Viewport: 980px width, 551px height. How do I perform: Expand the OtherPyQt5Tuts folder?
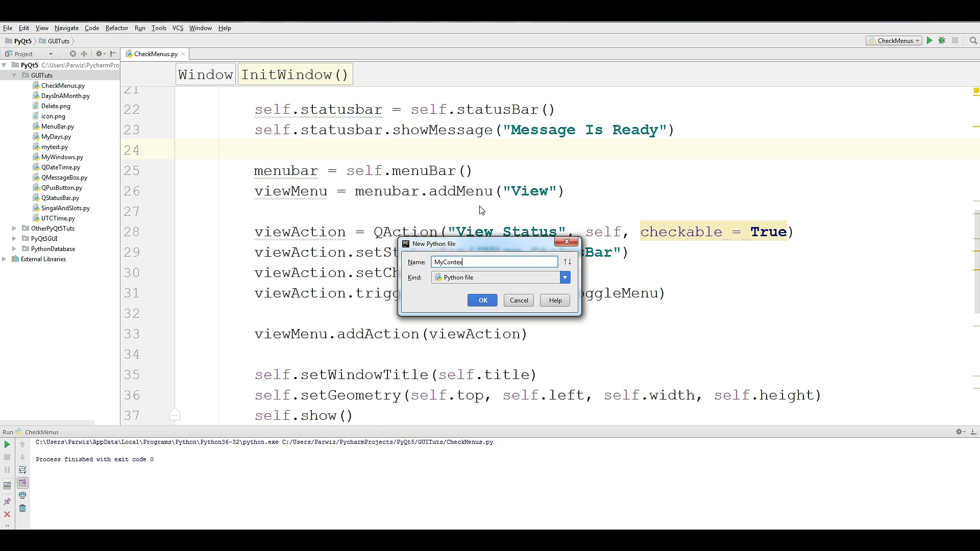[14, 229]
